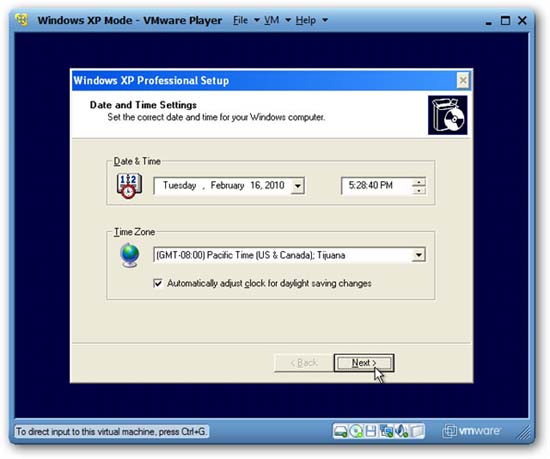
Task: Click the network adapter status icon
Action: pos(387,431)
